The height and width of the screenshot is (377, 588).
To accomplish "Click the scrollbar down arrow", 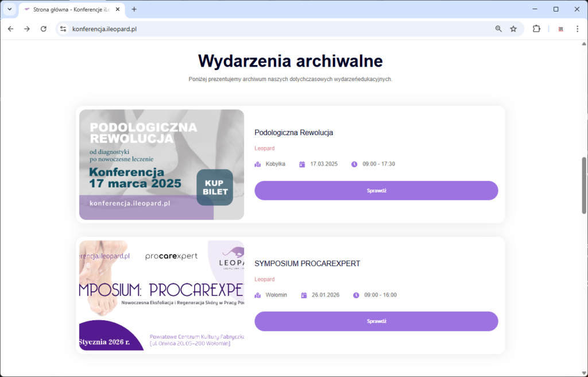I will (584, 373).
